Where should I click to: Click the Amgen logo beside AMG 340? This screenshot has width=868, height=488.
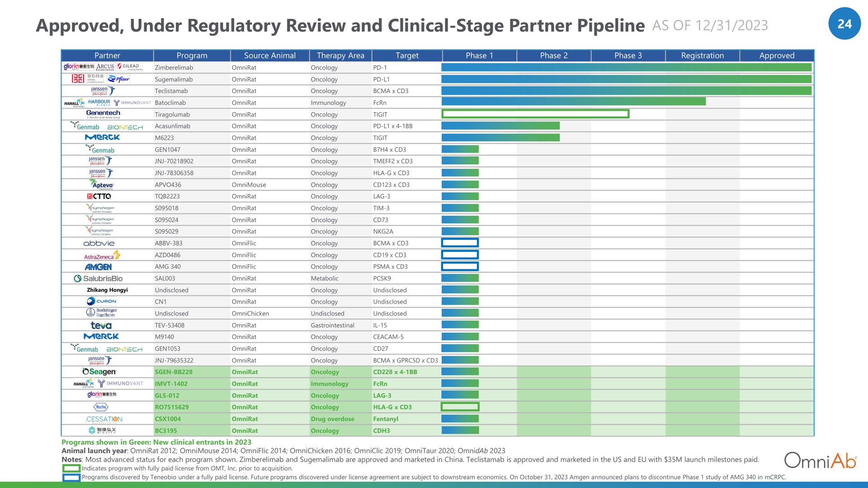(x=98, y=267)
